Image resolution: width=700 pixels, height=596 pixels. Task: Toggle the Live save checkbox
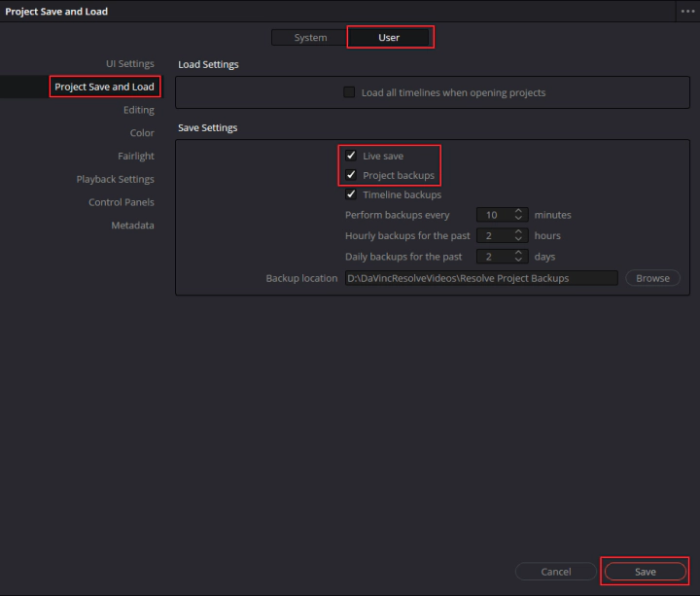[x=351, y=156]
